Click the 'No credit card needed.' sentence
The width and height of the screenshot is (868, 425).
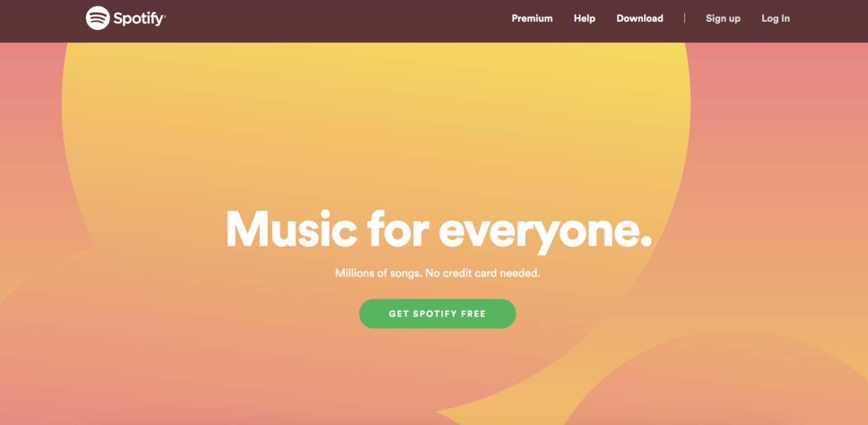click(x=483, y=273)
